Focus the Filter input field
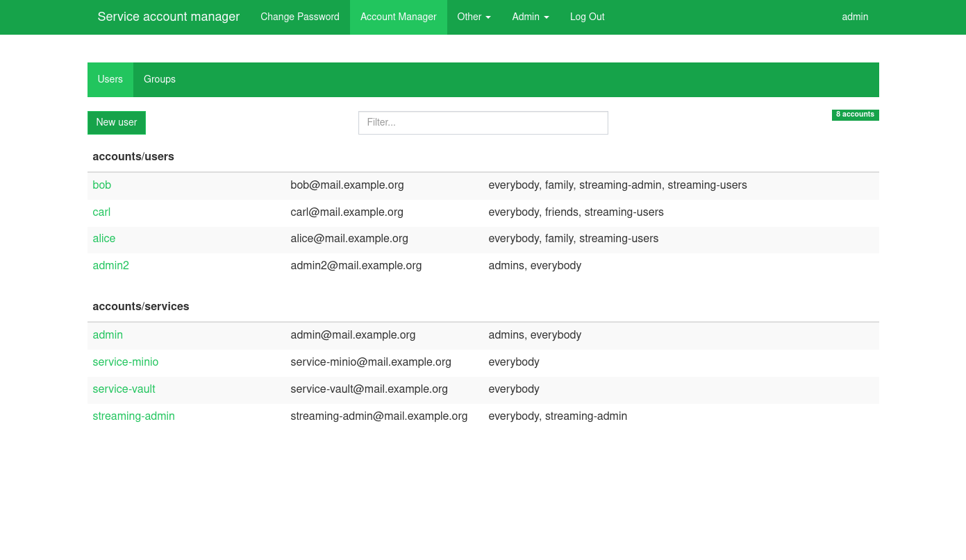The width and height of the screenshot is (966, 560). click(x=483, y=123)
